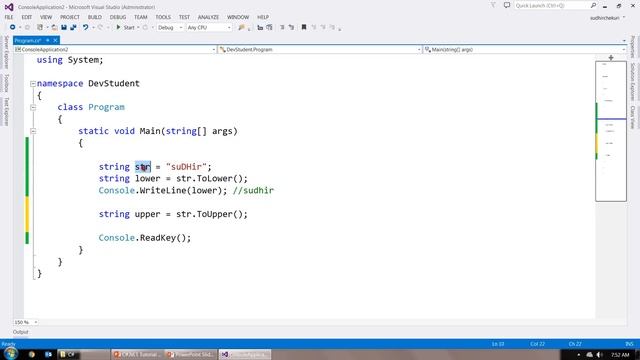Collapse the class Program block
Image resolution: width=640 pixels, height=360 pixels.
[33, 107]
